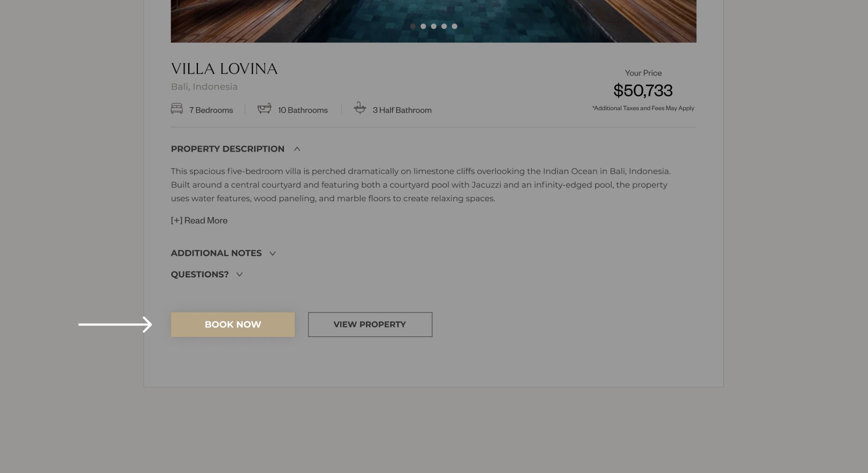Click the $50,733 price
Viewport: 868px width, 473px height.
click(x=643, y=90)
